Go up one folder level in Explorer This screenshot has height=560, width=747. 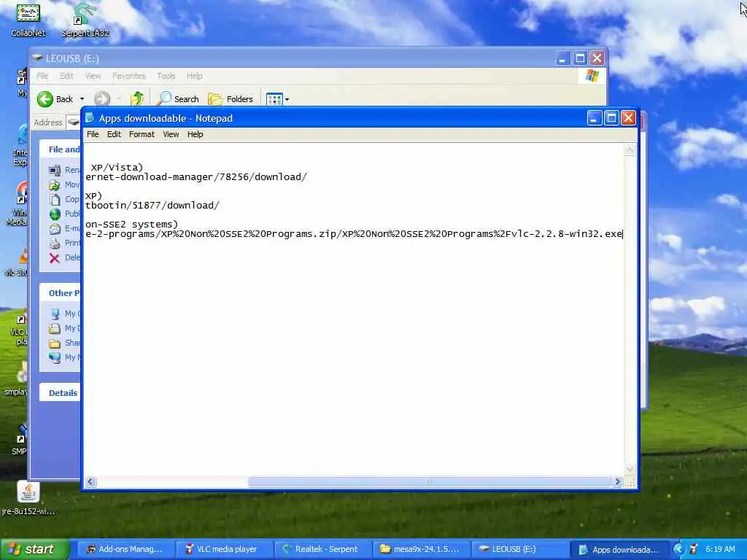coord(137,98)
